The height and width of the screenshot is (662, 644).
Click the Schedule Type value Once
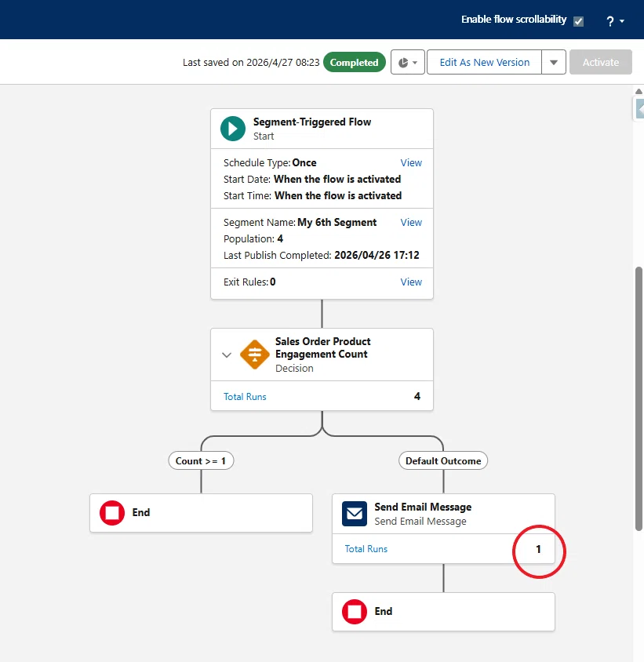pos(304,162)
